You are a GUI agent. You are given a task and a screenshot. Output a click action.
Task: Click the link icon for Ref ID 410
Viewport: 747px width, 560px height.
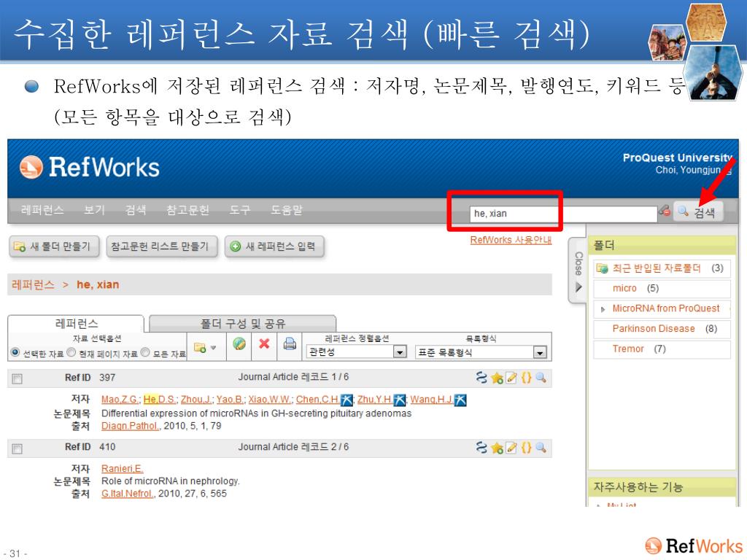tap(481, 448)
